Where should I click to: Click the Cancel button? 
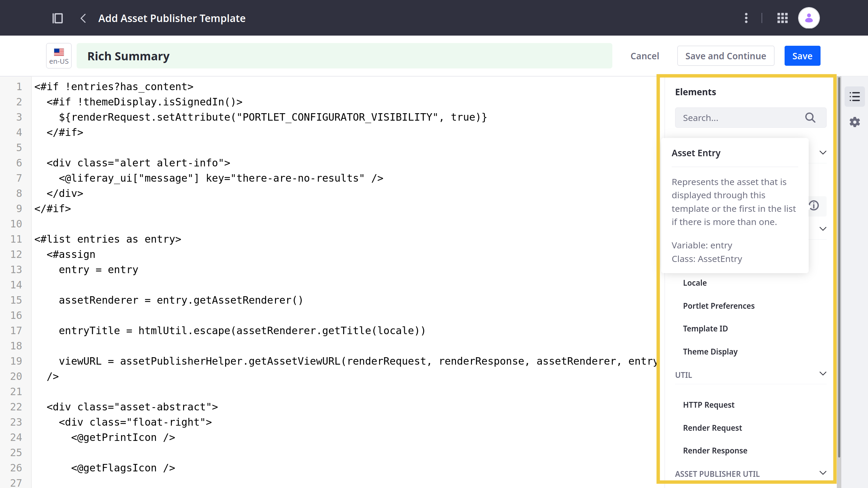pos(645,56)
